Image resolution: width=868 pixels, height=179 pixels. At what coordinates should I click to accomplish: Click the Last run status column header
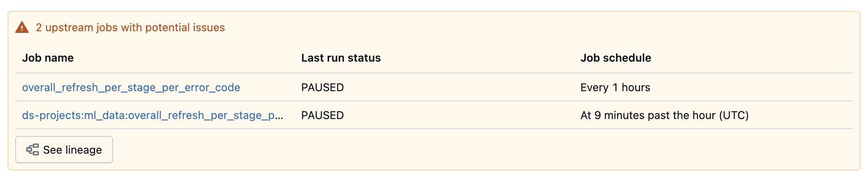(x=341, y=58)
